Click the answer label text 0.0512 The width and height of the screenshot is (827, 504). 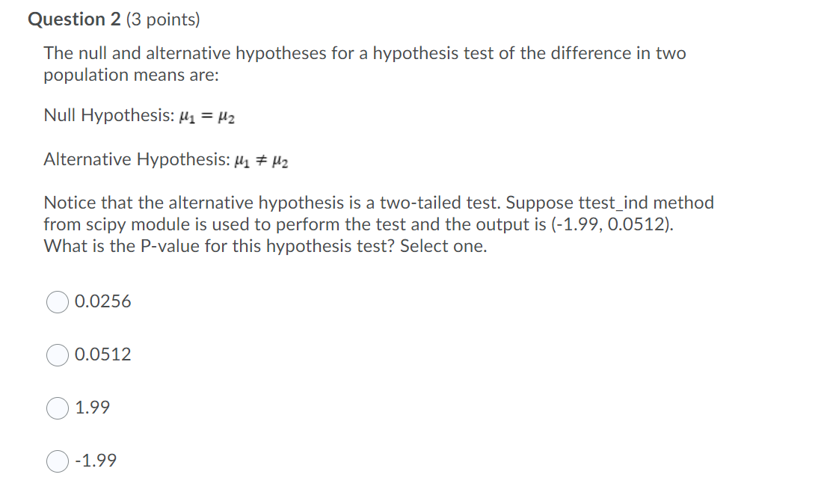tap(102, 355)
